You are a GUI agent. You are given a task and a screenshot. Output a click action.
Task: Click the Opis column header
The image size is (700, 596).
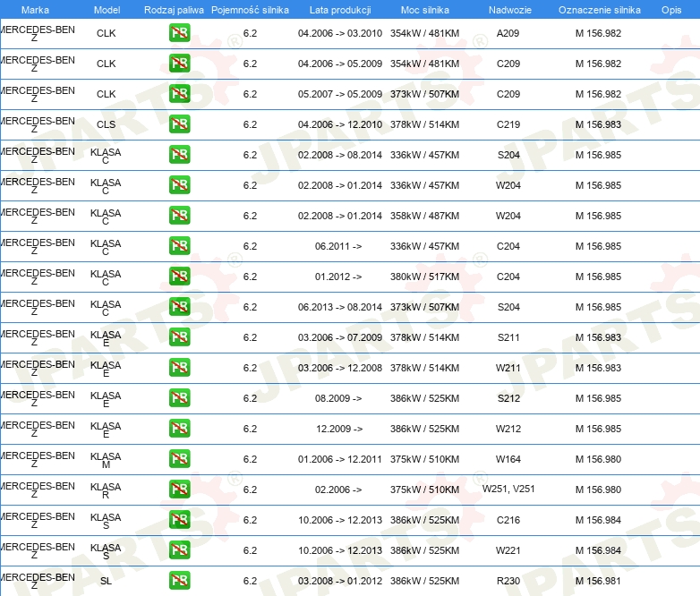coord(671,10)
